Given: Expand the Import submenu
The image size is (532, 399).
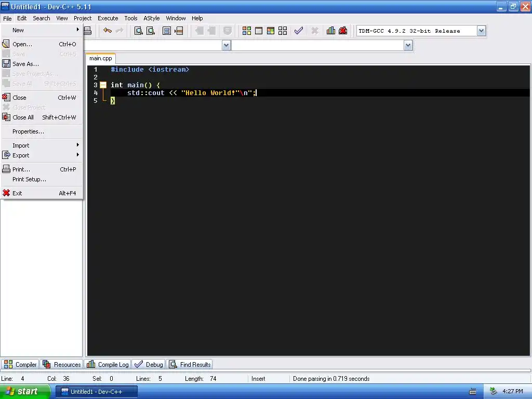Looking at the screenshot, I should [x=42, y=145].
